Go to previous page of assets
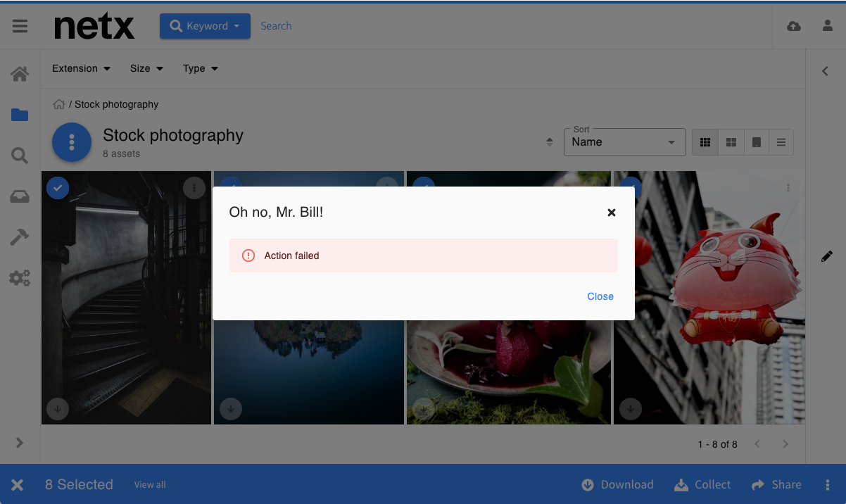This screenshot has height=504, width=846. [757, 444]
